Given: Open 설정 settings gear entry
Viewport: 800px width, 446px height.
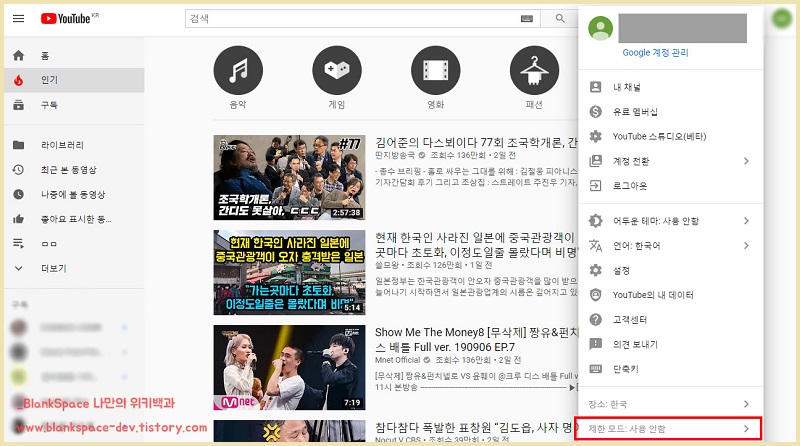Looking at the screenshot, I should coord(671,270).
